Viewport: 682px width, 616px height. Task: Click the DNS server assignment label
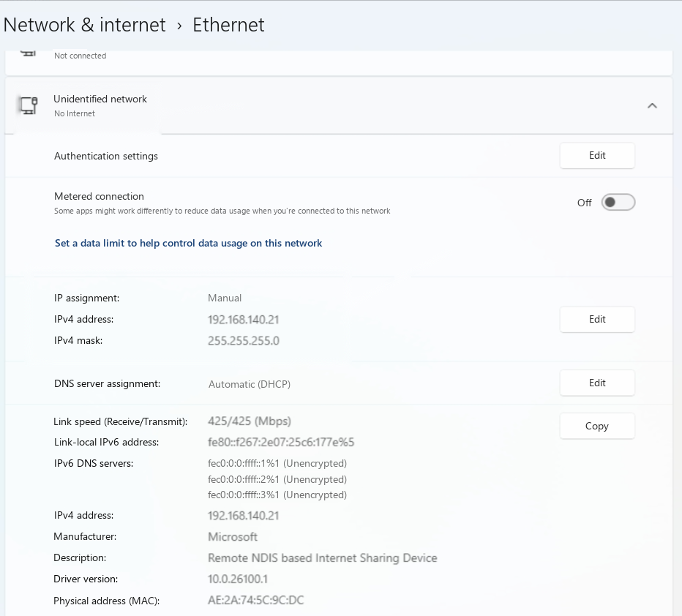107,384
